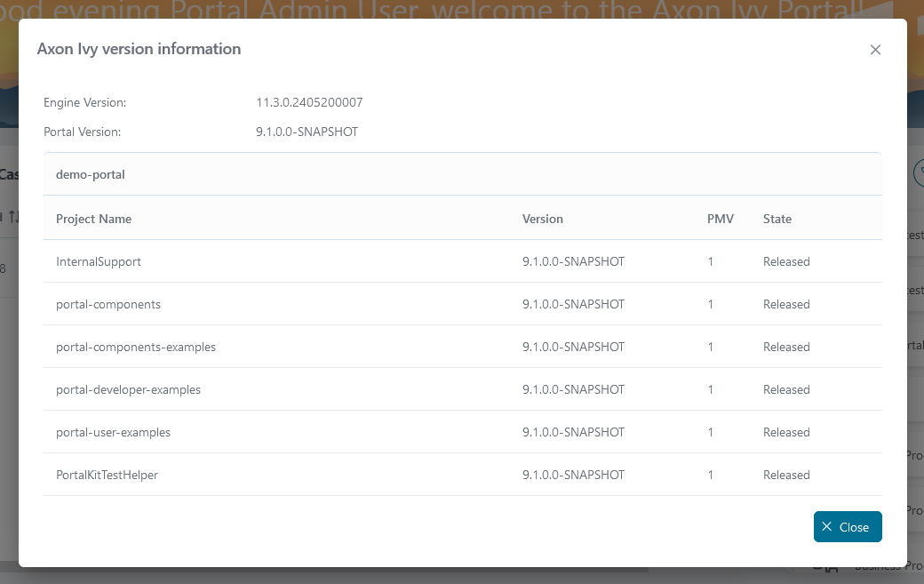The height and width of the screenshot is (584, 924).
Task: Click the PMV value of portal-user-examples row
Action: [711, 433]
